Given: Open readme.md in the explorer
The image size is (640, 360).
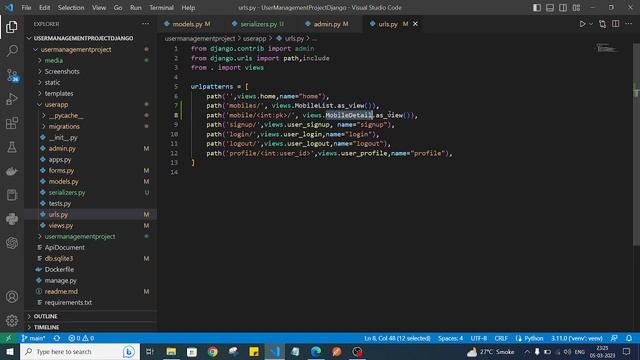Looking at the screenshot, I should pyautogui.click(x=61, y=291).
